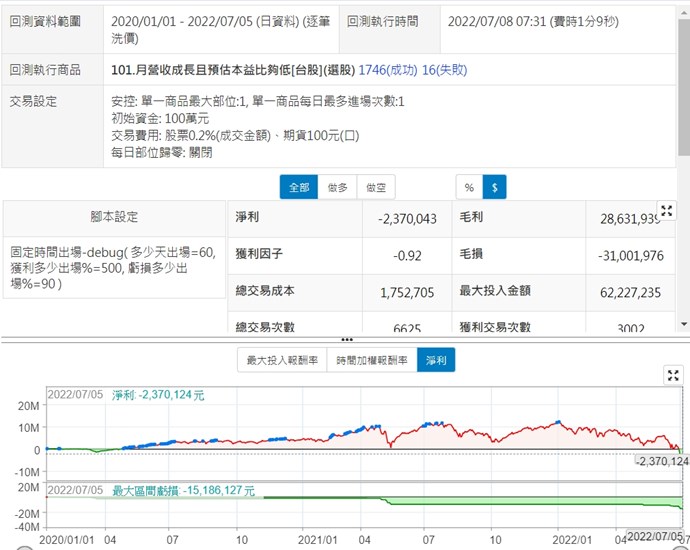Click the 淨利 legend label in chart
The height and width of the screenshot is (550, 690).
158,395
